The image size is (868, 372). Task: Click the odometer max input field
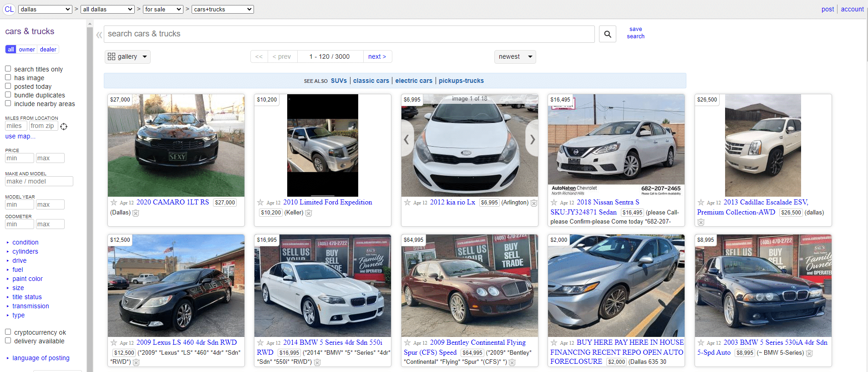pos(50,224)
